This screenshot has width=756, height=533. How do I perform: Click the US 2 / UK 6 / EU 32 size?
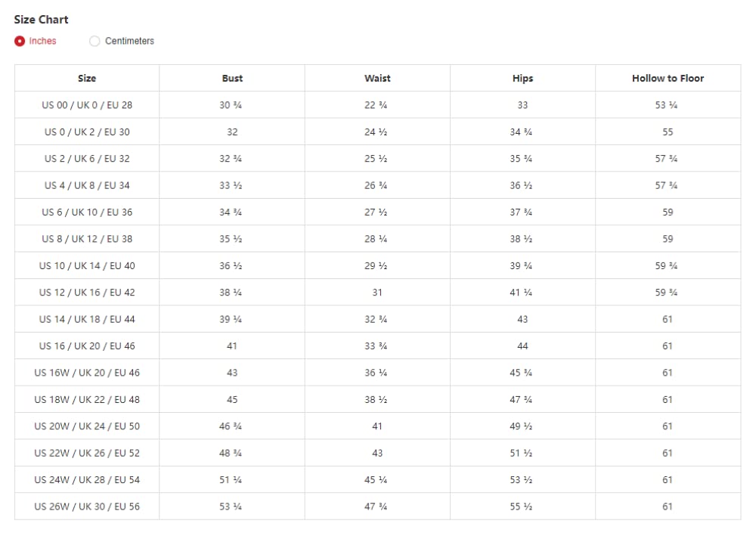[x=87, y=159]
